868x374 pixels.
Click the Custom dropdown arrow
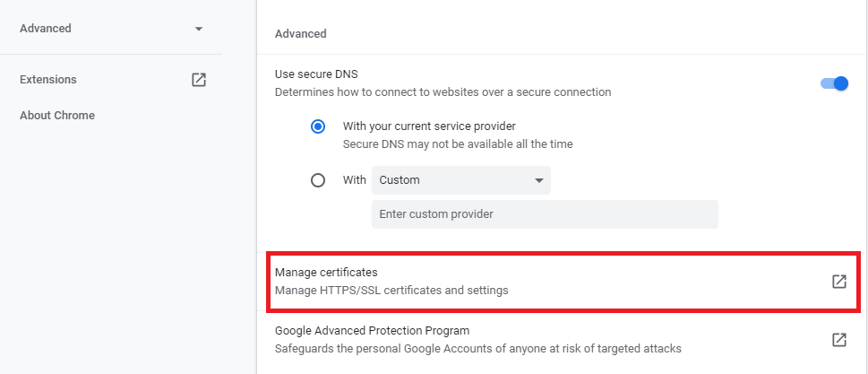click(538, 180)
